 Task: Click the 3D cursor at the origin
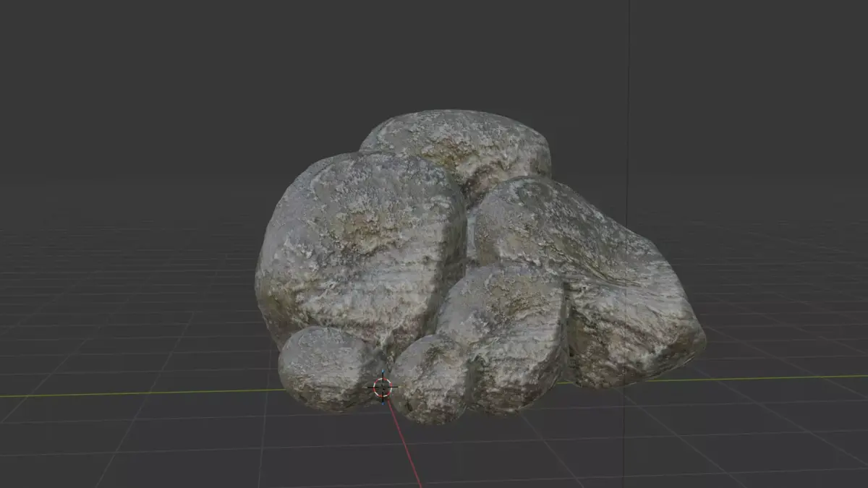click(383, 388)
